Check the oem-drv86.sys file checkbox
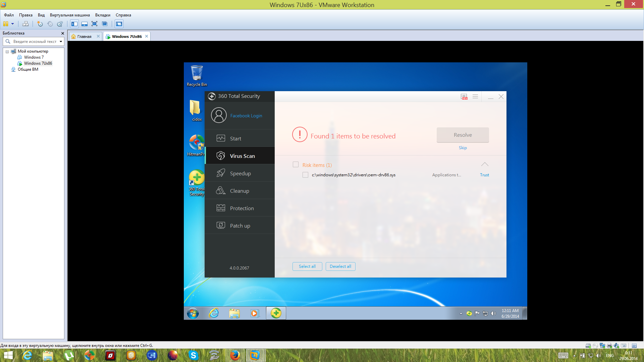This screenshot has height=362, width=644. [x=305, y=175]
